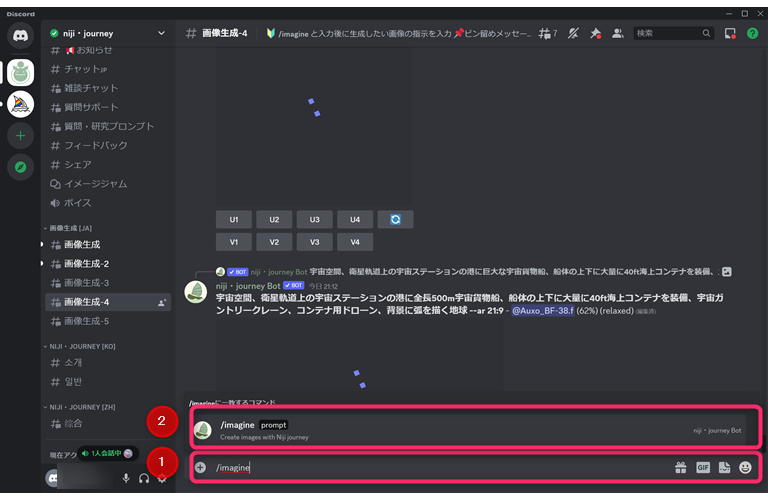Open 質問サポート channel
Image resolution: width=768 pixels, height=500 pixels.
click(x=108, y=107)
